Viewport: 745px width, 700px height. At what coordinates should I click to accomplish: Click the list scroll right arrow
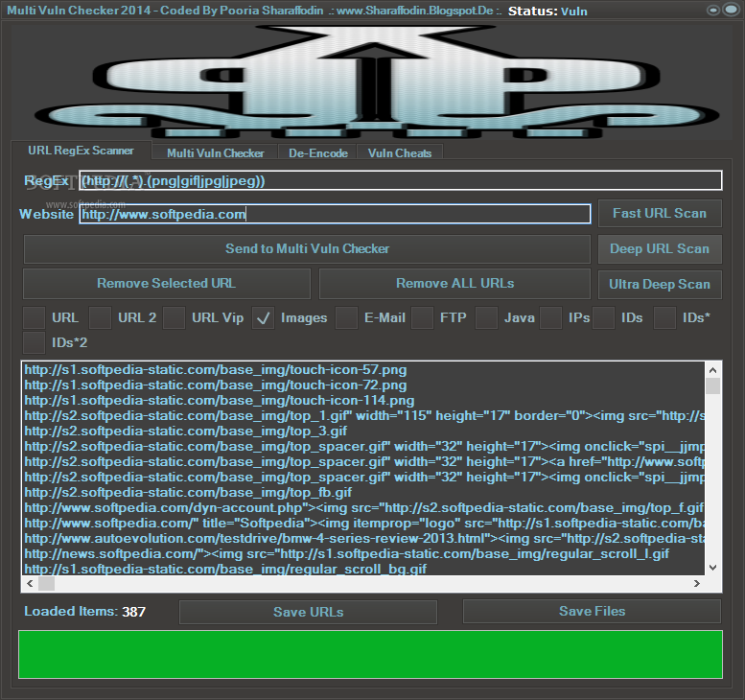coord(697,584)
